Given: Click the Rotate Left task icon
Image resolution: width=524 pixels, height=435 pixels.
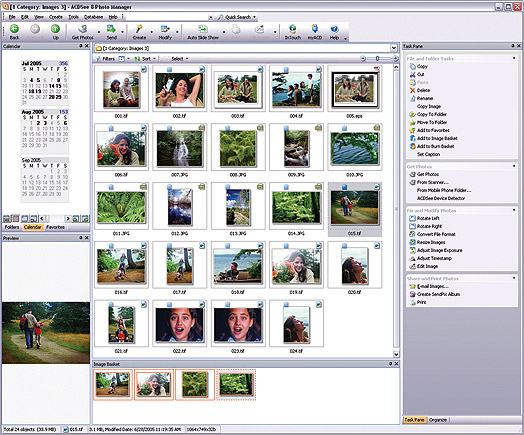Looking at the screenshot, I should click(412, 218).
